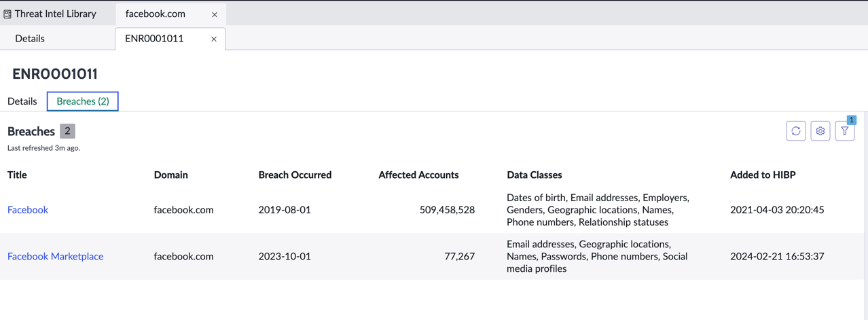Select the Breaches (2) tab
The height and width of the screenshot is (320, 868).
[83, 101]
